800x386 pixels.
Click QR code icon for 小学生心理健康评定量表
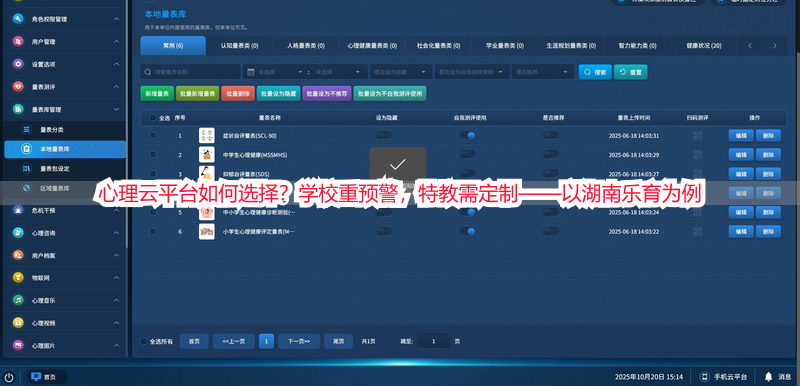click(x=697, y=231)
